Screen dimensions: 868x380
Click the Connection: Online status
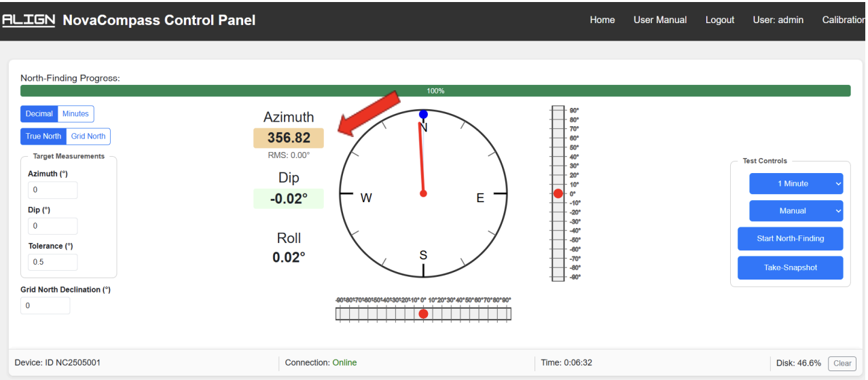click(321, 363)
